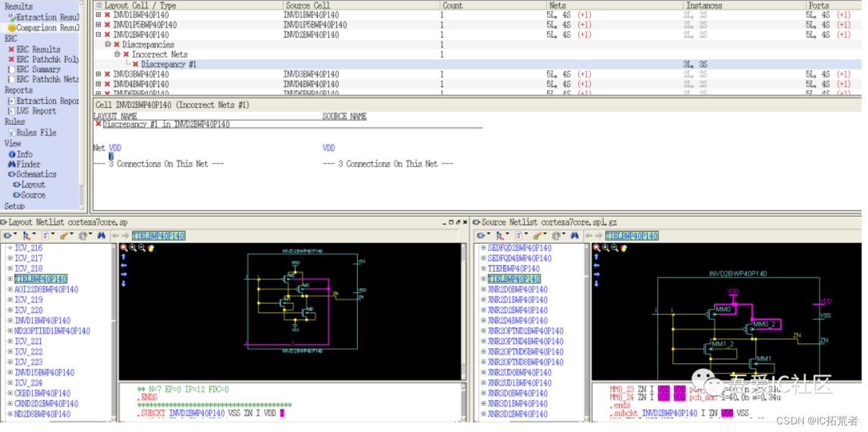Viewport: 868px width, 432px height.
Task: Open ERC Pathchk Nets entry
Action: [44, 80]
